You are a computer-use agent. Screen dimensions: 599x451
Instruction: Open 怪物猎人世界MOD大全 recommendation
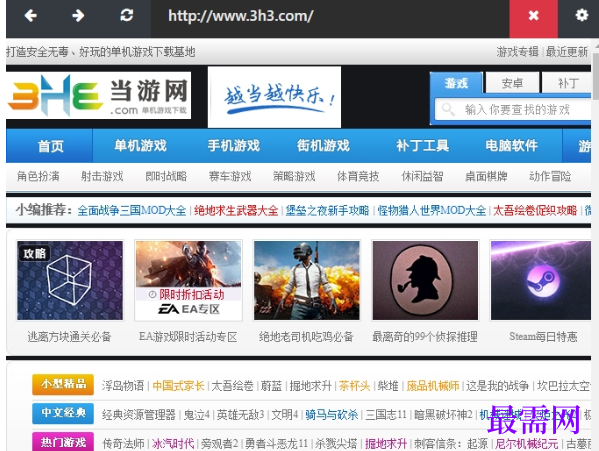432,210
